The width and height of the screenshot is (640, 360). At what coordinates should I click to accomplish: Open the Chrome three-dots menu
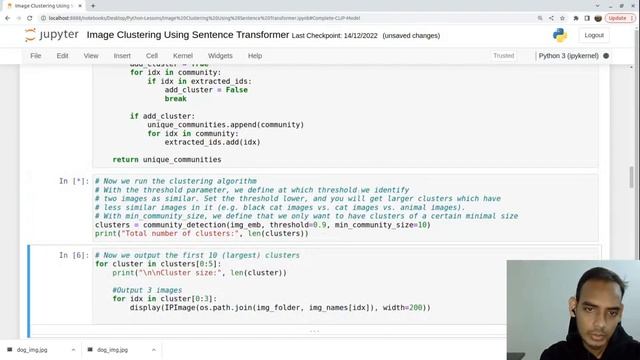tap(632, 18)
